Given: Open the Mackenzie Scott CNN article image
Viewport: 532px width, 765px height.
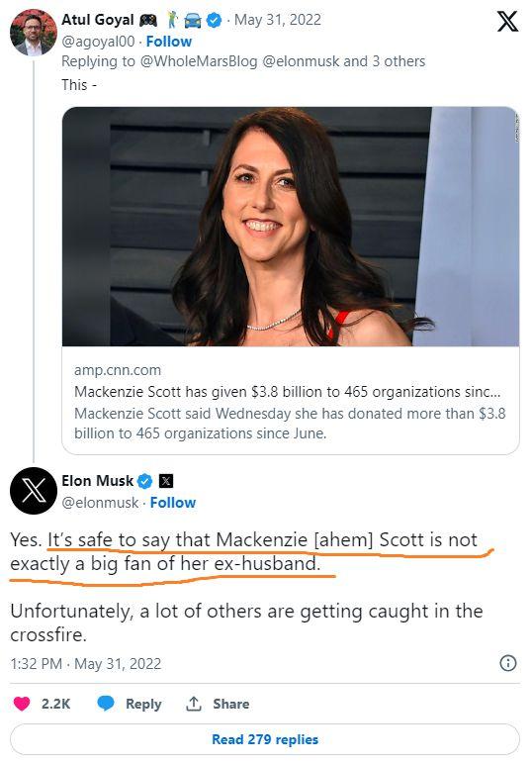Looking at the screenshot, I should pos(291,227).
